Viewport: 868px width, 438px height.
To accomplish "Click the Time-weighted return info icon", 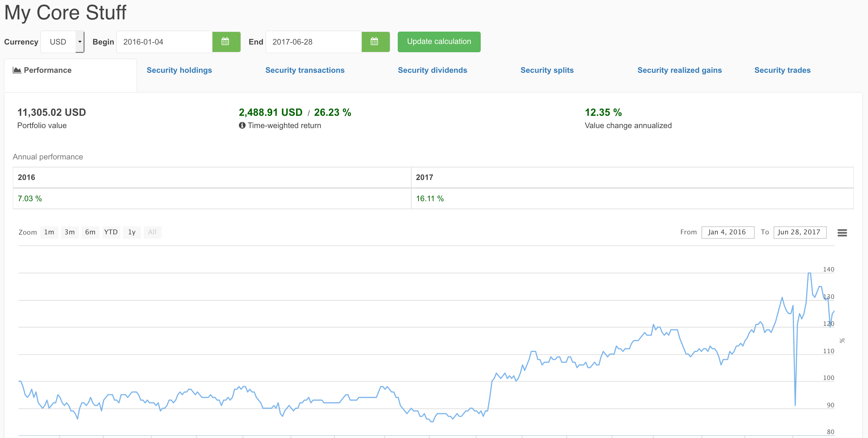I will point(242,125).
